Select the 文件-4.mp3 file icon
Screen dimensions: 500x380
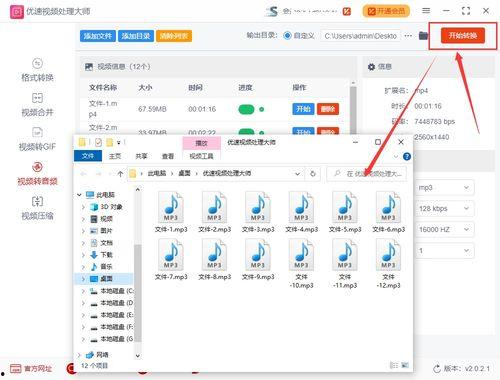pos(301,208)
